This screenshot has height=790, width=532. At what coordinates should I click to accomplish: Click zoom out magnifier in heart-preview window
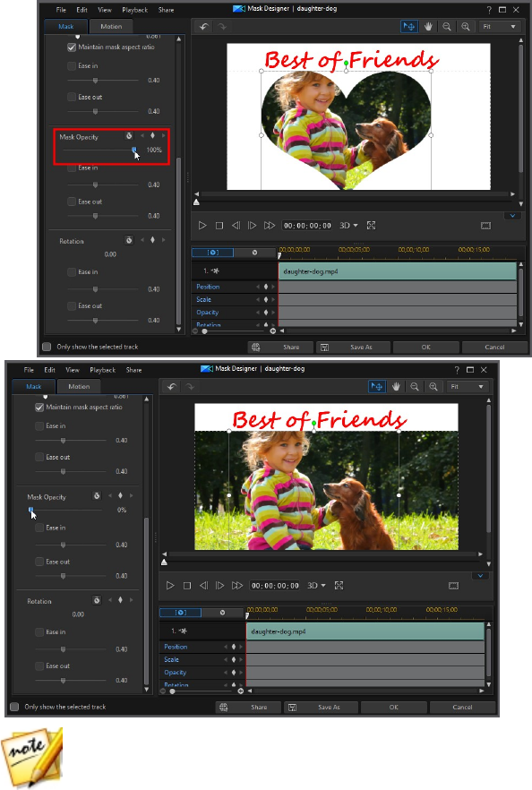[447, 26]
